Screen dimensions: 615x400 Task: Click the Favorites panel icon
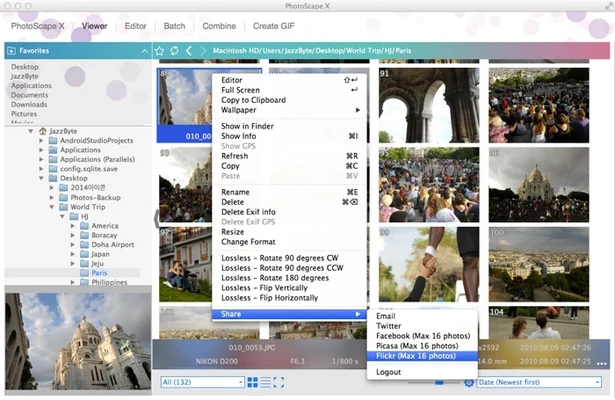click(12, 51)
